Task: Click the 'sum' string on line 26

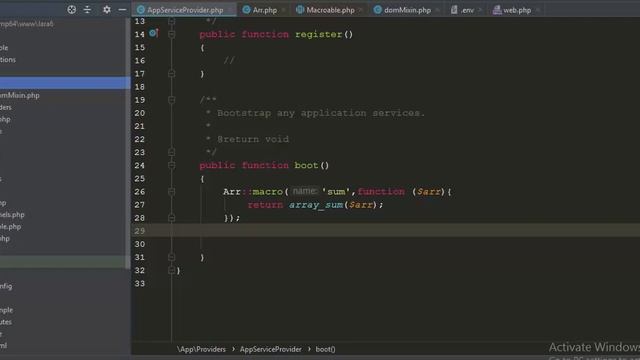Action: [x=336, y=191]
